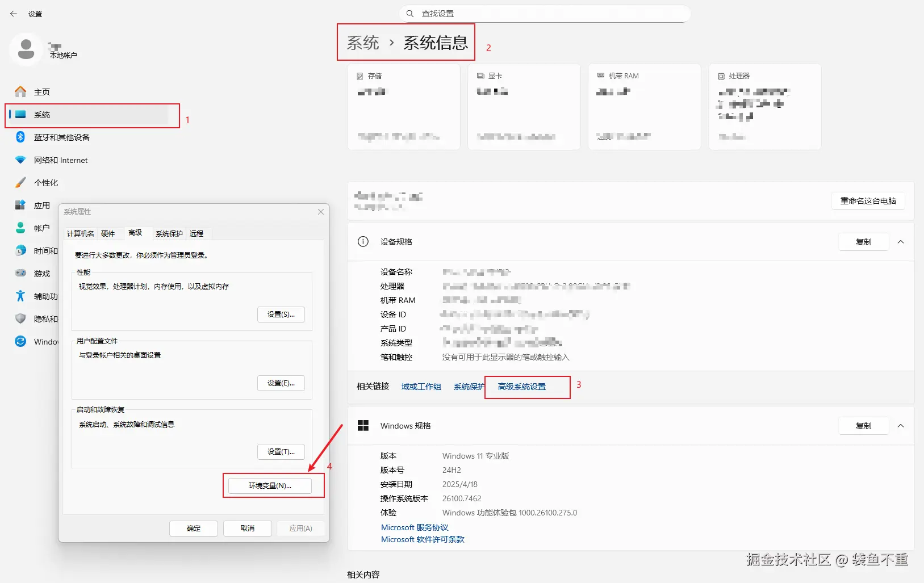Screen dimensions: 924x583
Task: Click the user account avatar
Action: coord(26,49)
